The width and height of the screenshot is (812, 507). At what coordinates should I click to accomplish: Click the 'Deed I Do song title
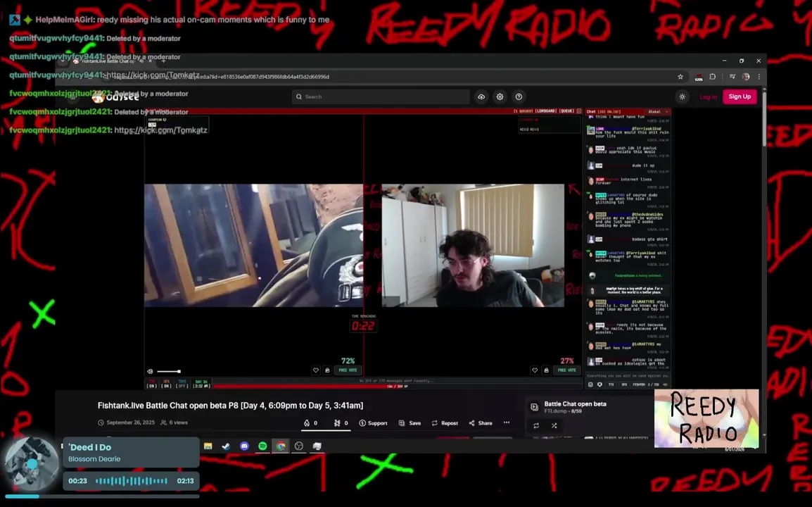pos(89,447)
